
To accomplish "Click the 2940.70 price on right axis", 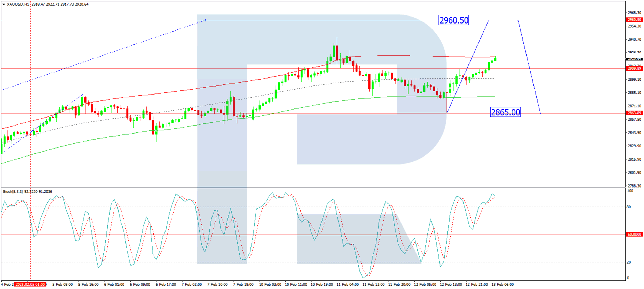I will (x=634, y=40).
